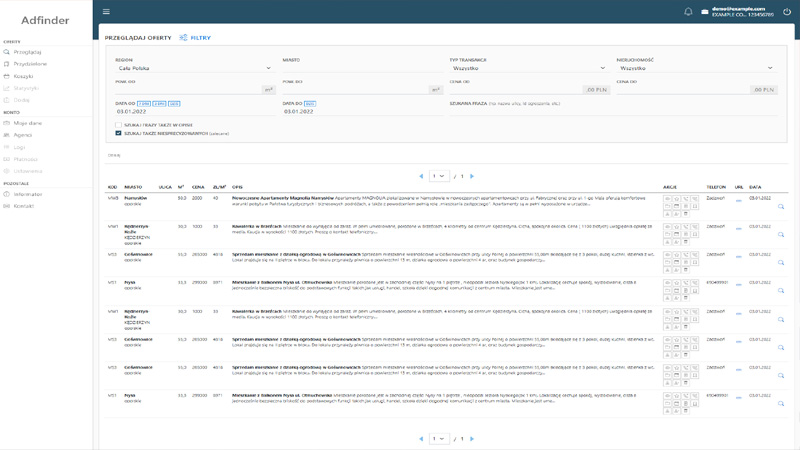800x450 pixels.
Task: Go to previous page above the table
Action: [x=421, y=176]
